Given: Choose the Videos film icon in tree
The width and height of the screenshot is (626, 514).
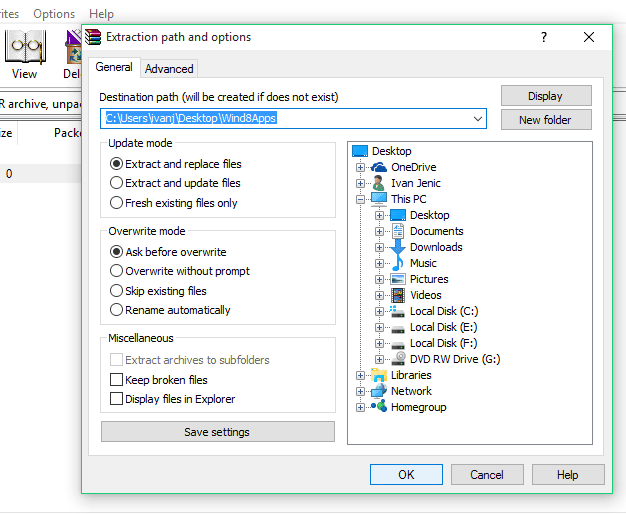Looking at the screenshot, I should click(x=398, y=295).
